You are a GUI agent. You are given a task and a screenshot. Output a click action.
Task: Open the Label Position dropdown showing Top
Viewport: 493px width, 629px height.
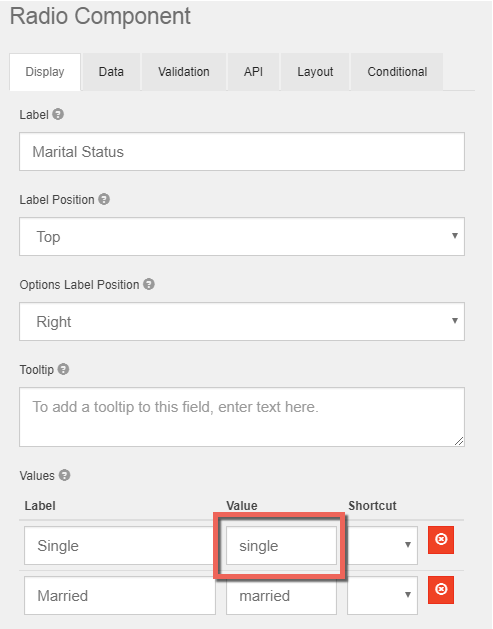pyautogui.click(x=242, y=236)
